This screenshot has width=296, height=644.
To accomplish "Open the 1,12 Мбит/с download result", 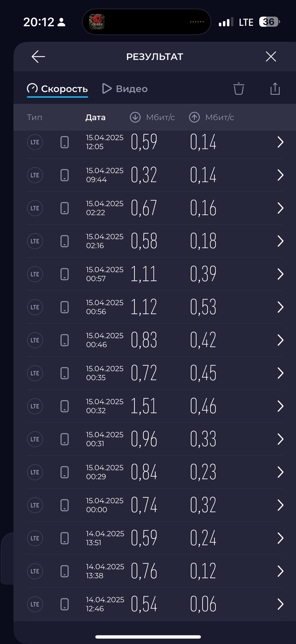I will pos(144,307).
